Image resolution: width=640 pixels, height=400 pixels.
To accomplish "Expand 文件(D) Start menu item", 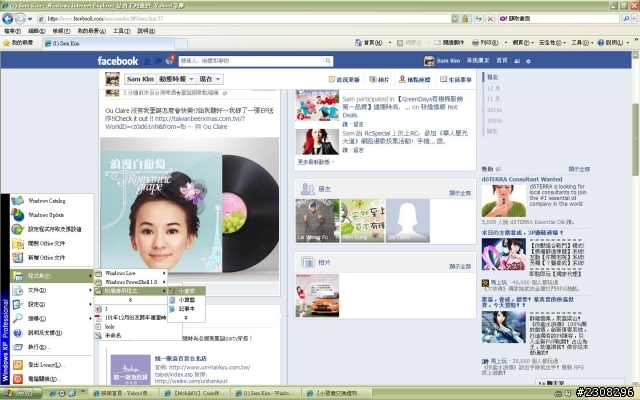I will pyautogui.click(x=52, y=290).
